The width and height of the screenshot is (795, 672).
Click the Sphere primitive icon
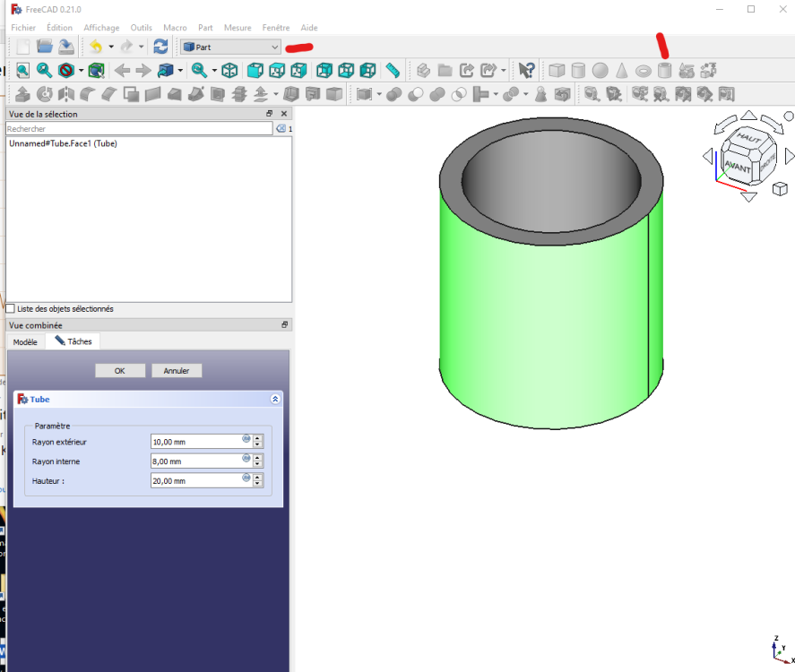pos(600,71)
